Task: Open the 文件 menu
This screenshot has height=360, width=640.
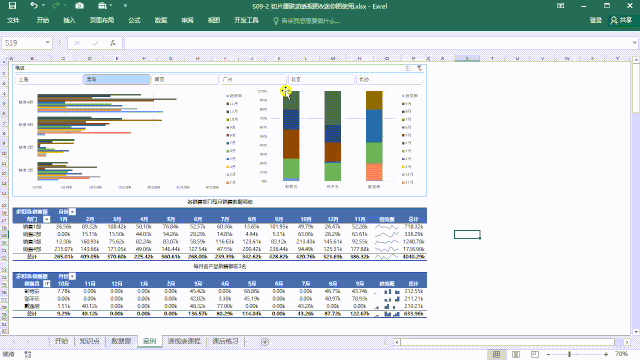Action: point(13,20)
